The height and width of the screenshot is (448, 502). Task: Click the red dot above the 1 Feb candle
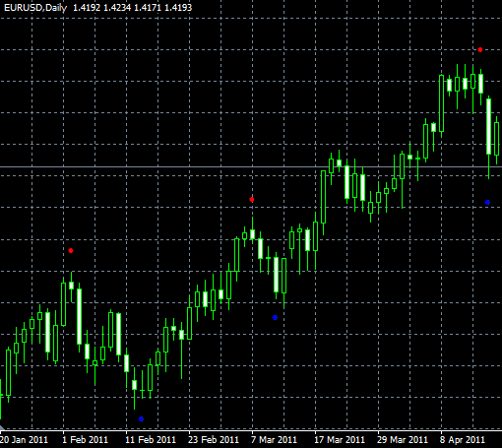(71, 251)
